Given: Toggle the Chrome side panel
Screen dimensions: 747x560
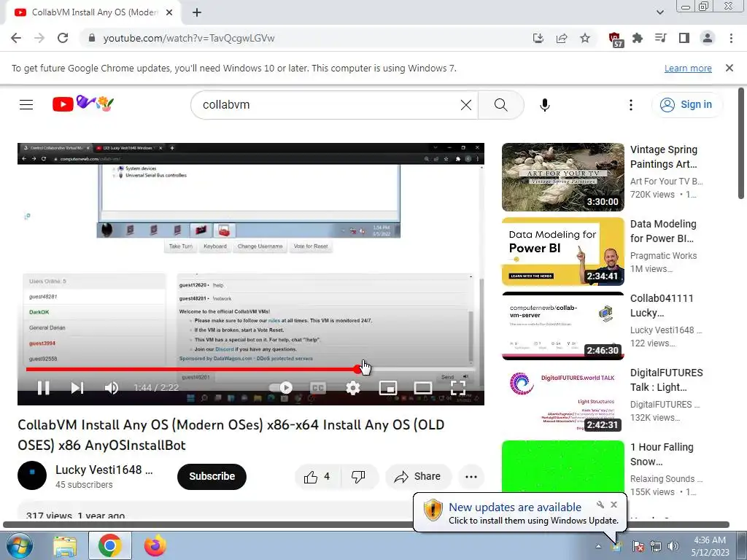Looking at the screenshot, I should tap(684, 38).
